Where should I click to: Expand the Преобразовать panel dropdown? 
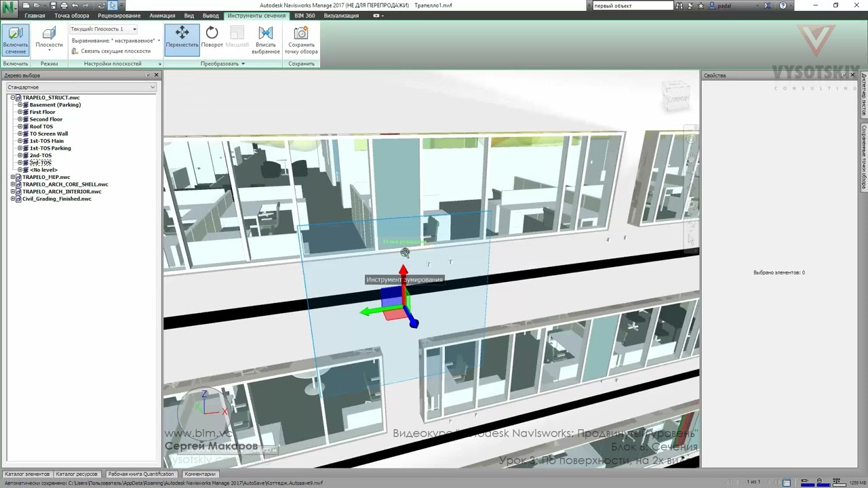pos(222,64)
